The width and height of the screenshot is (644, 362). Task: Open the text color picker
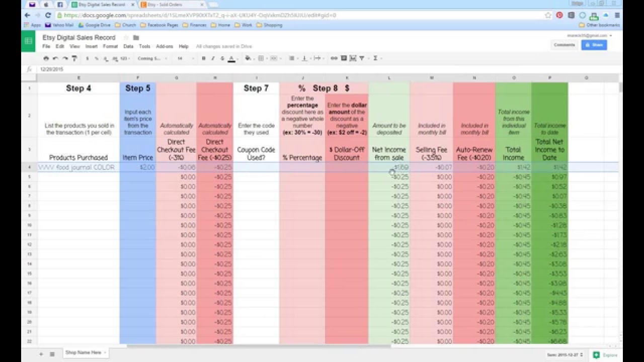(231, 58)
